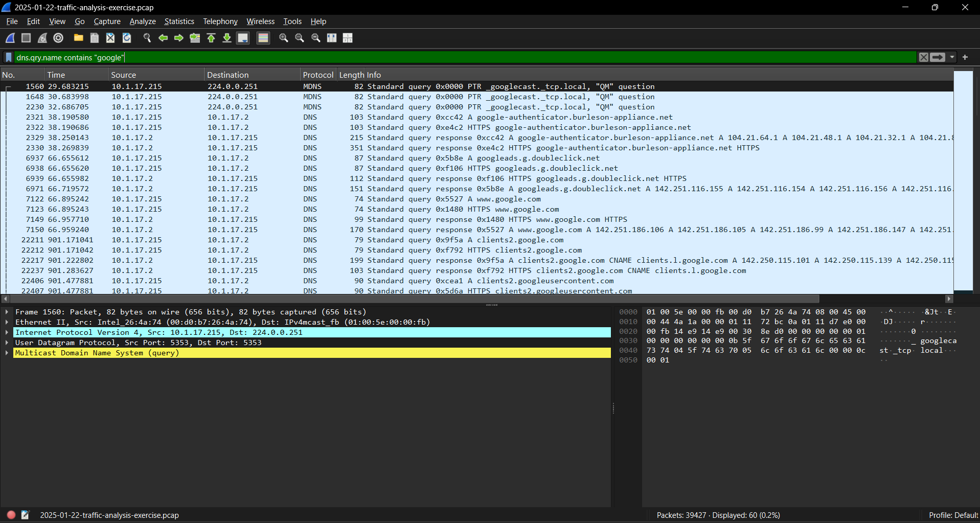Open the Edit menu

[x=33, y=21]
